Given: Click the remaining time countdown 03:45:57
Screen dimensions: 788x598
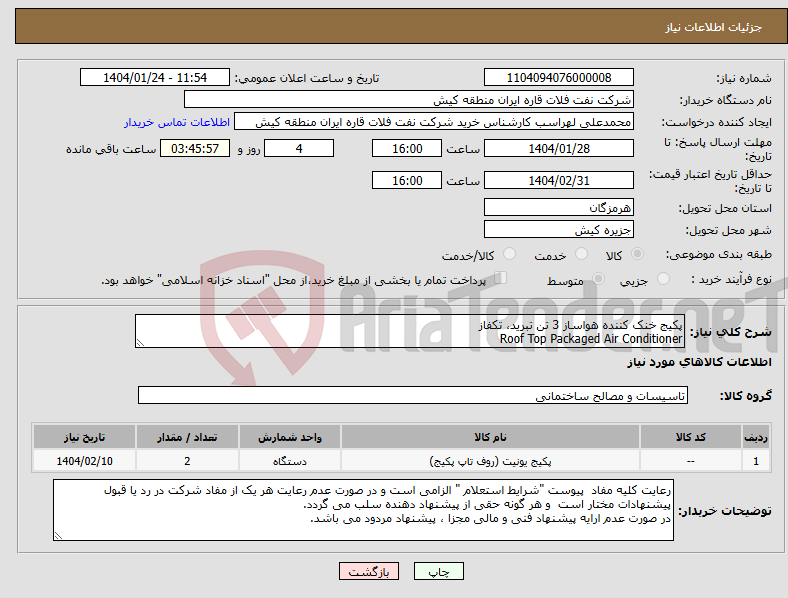Looking at the screenshot, I should pos(195,148).
